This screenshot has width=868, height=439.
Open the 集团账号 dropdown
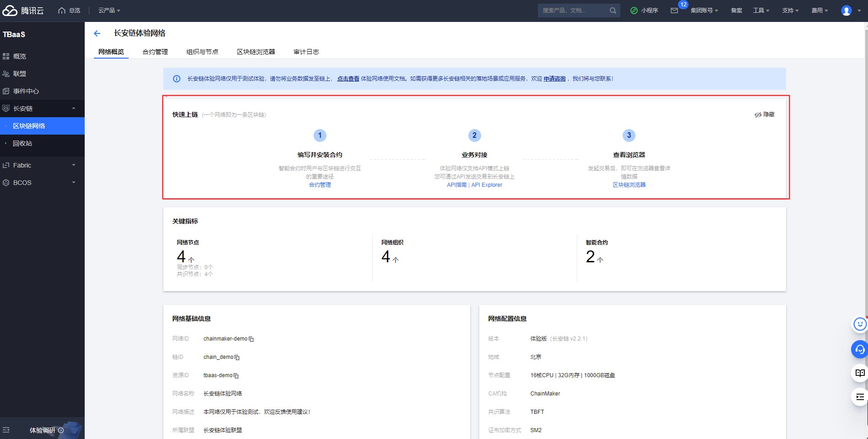[x=704, y=11]
